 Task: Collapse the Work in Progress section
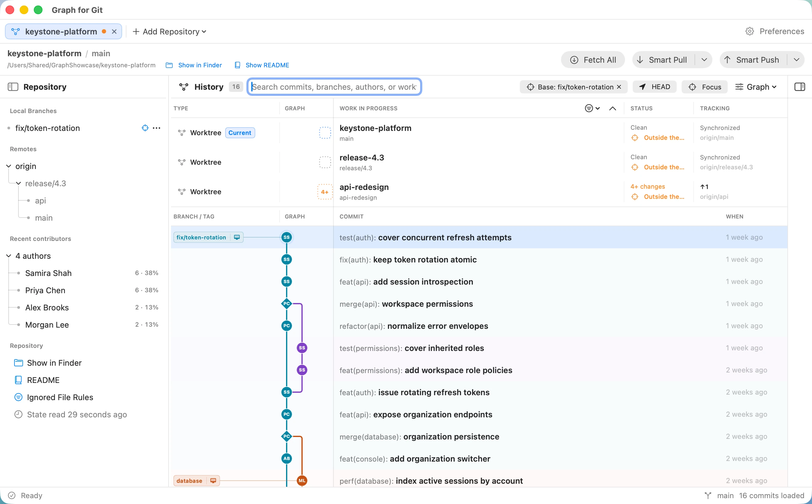(612, 108)
